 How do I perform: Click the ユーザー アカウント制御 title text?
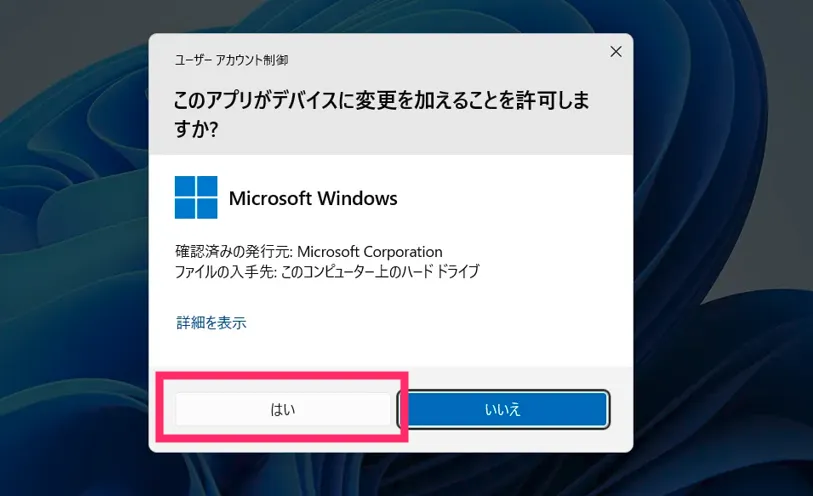231,60
